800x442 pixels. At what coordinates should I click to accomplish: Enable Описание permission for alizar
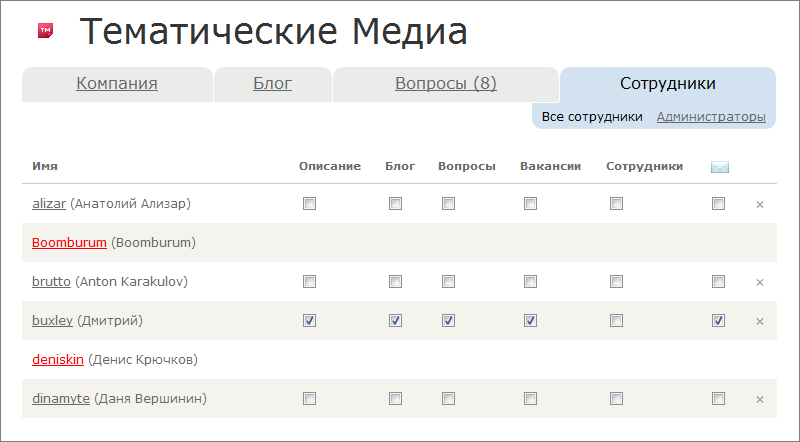click(x=309, y=204)
